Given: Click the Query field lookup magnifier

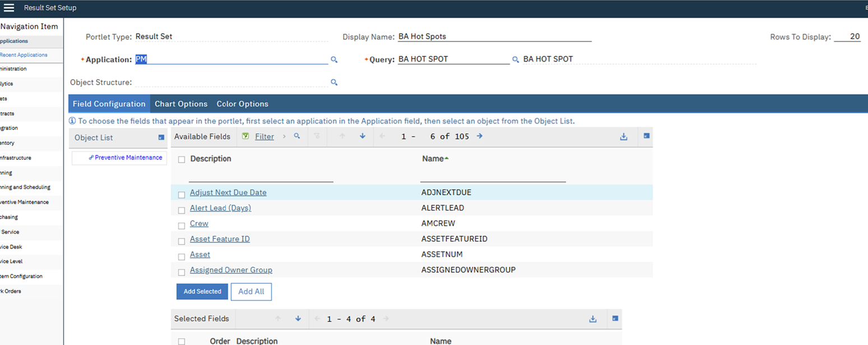Looking at the screenshot, I should pyautogui.click(x=516, y=59).
